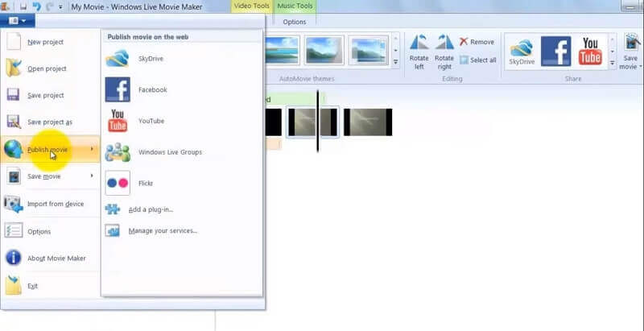The image size is (644, 331).
Task: Click the Save project floppy icon
Action: pyautogui.click(x=14, y=95)
